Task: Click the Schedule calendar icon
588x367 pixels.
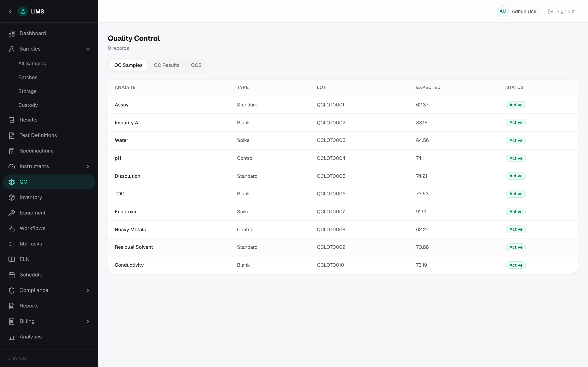Action: pyautogui.click(x=11, y=275)
